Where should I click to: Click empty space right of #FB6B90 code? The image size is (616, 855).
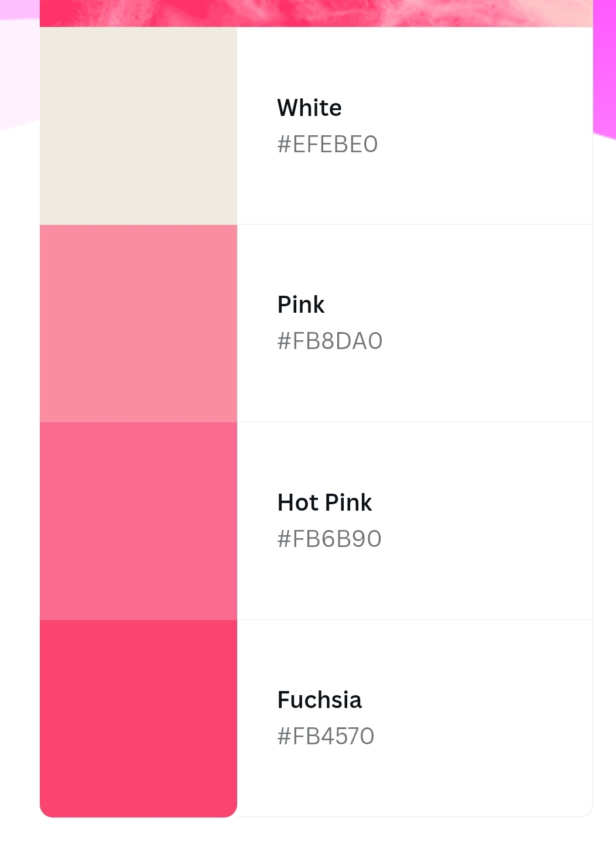click(x=486, y=539)
